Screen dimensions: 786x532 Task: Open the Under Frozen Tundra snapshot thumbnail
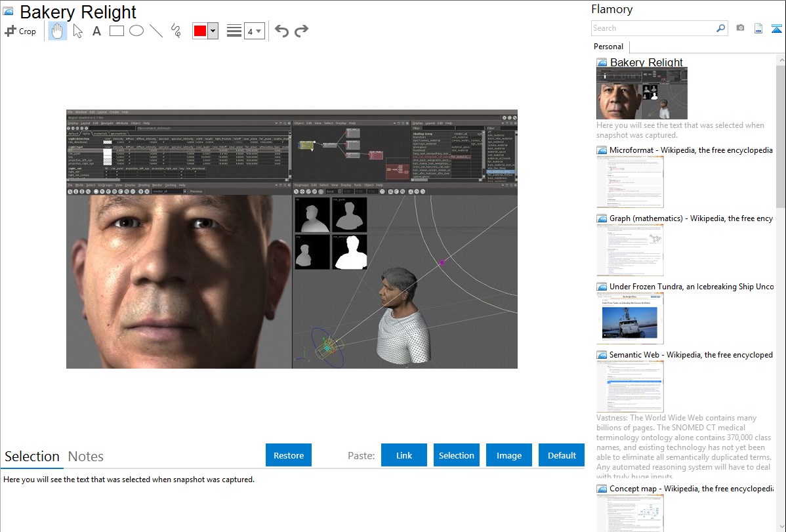(x=630, y=318)
